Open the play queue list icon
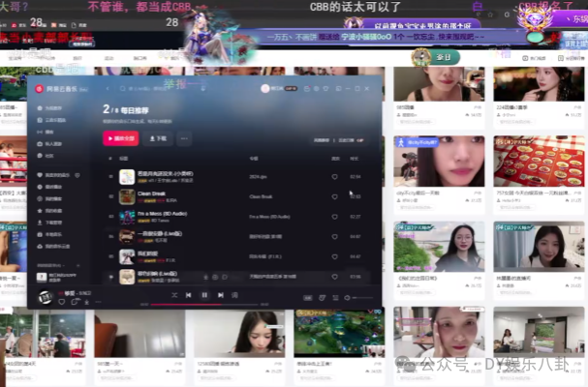The image size is (588, 387). click(x=335, y=298)
